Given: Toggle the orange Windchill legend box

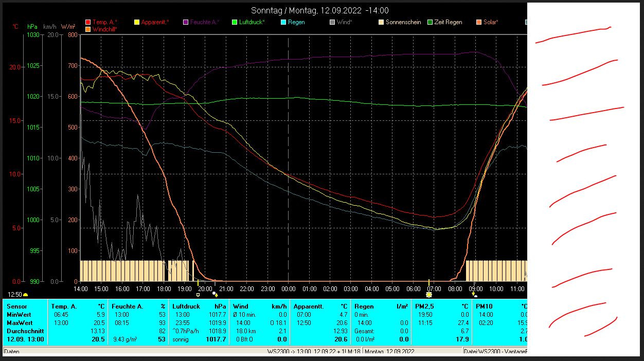Looking at the screenshot, I should click(x=88, y=29).
